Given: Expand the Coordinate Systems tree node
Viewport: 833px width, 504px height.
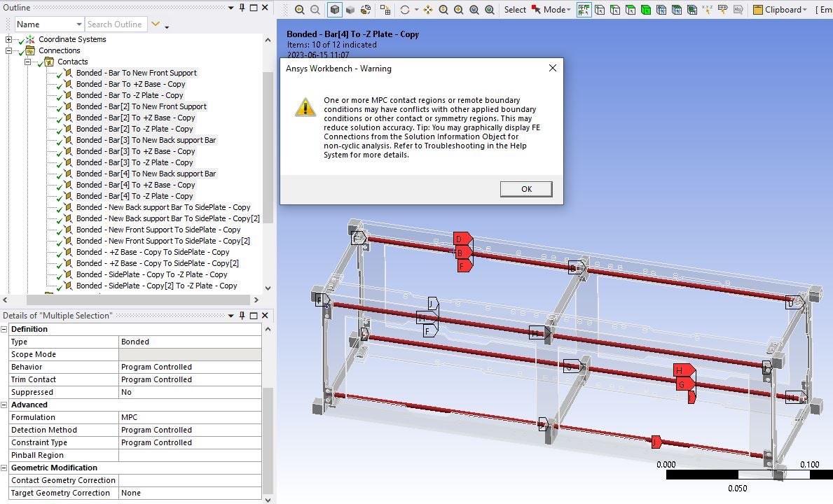Looking at the screenshot, I should [x=8, y=39].
